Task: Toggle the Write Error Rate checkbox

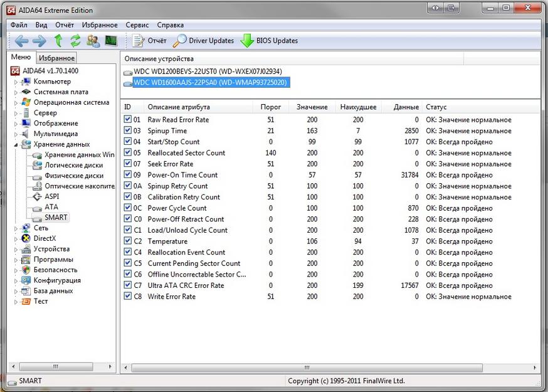Action: point(127,296)
